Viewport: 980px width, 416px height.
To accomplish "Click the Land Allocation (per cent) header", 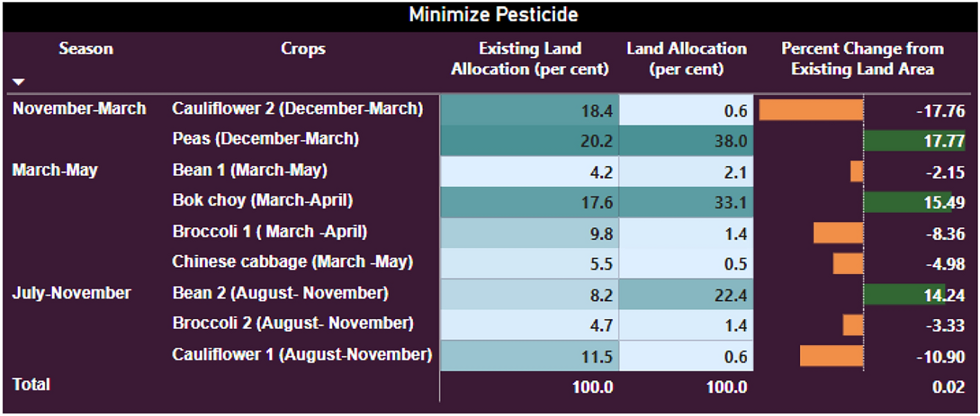I will [686, 59].
